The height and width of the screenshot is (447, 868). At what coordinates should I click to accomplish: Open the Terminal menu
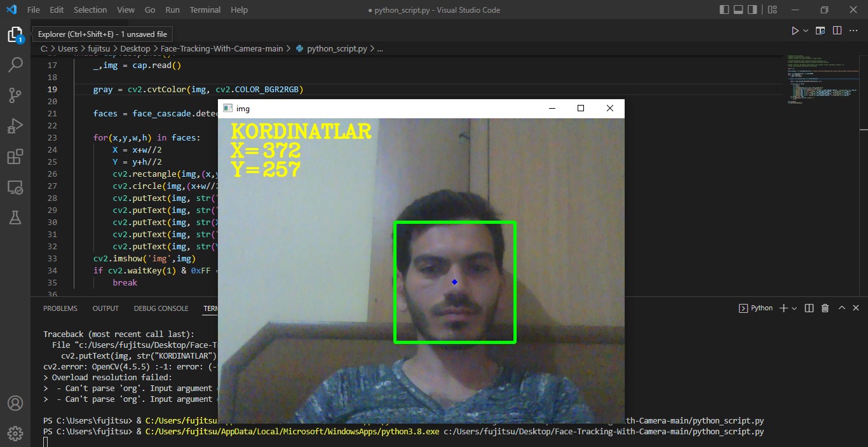tap(205, 10)
